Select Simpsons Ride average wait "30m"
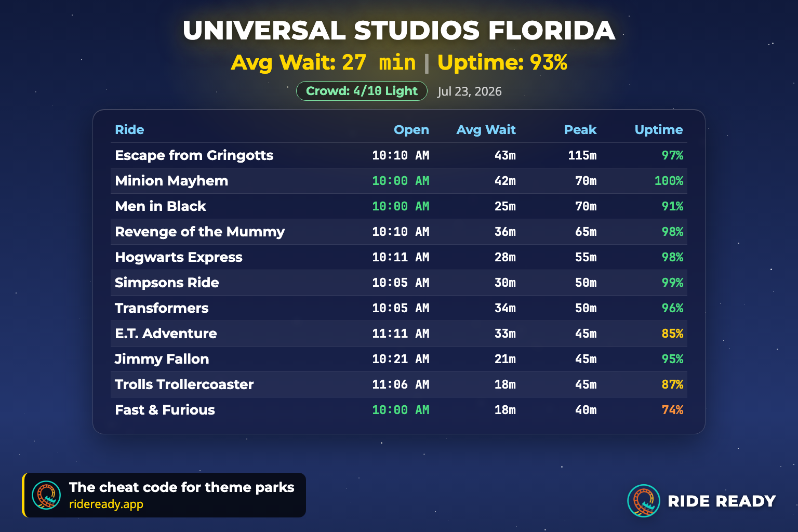 [x=505, y=283]
